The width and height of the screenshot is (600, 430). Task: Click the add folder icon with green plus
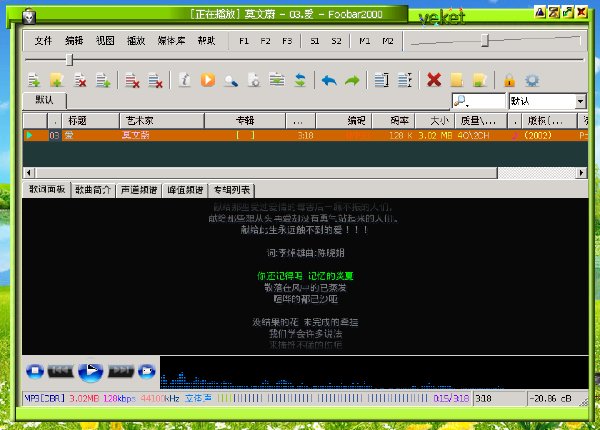tap(57, 80)
